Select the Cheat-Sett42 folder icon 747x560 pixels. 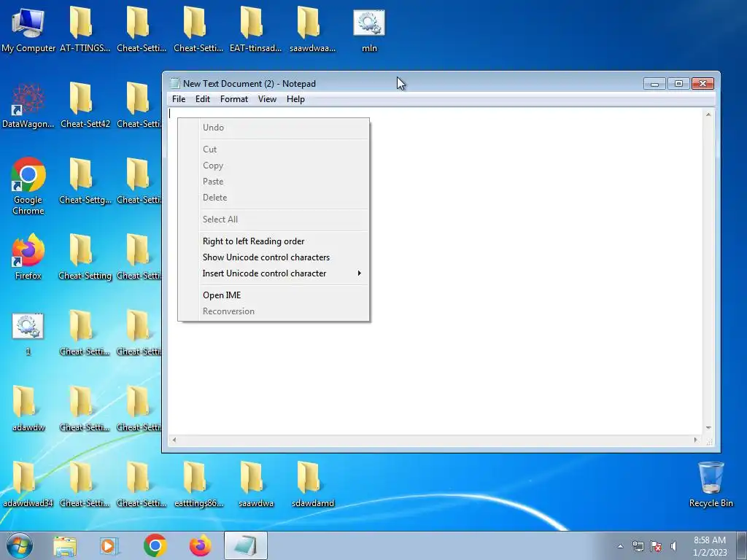(x=85, y=106)
